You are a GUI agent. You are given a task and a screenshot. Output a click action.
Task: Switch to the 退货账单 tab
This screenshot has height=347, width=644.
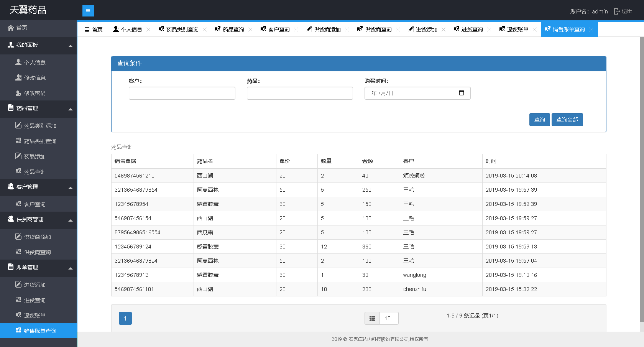pos(514,30)
